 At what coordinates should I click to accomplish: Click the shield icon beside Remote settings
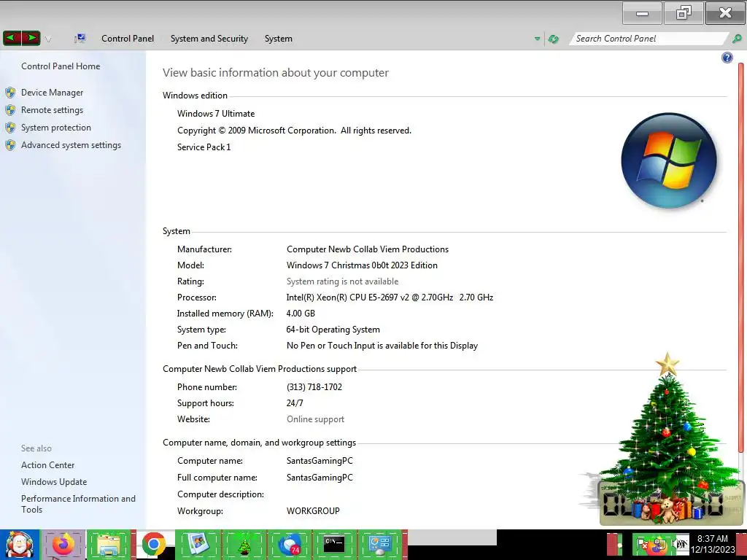(x=10, y=110)
